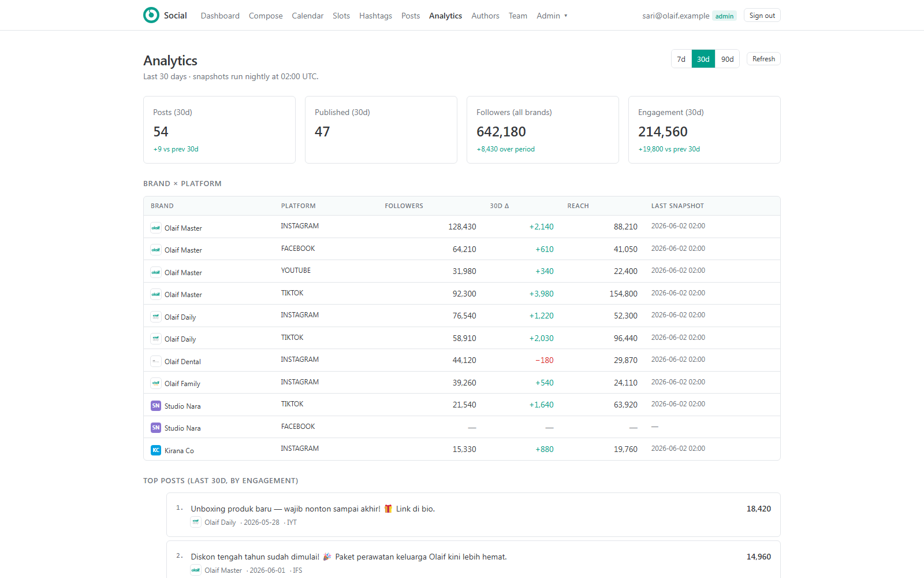Click the +1,640 delta for Studio Nara
The width and height of the screenshot is (924, 578).
pos(541,405)
